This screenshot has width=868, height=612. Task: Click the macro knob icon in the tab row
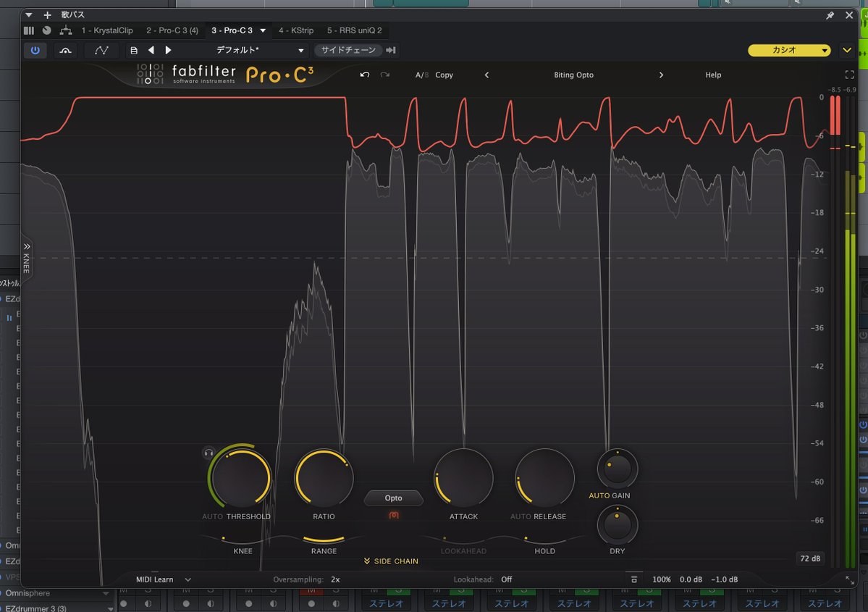tap(47, 30)
